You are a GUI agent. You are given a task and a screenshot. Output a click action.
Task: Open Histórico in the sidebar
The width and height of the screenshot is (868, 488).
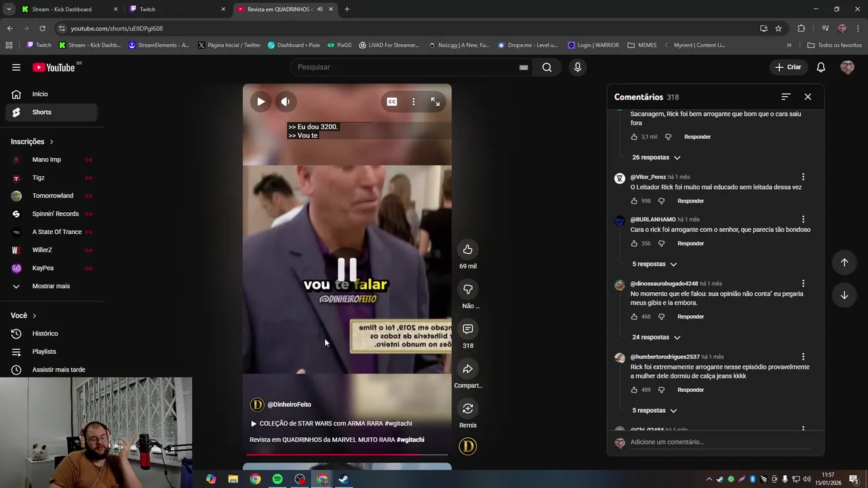52,333
